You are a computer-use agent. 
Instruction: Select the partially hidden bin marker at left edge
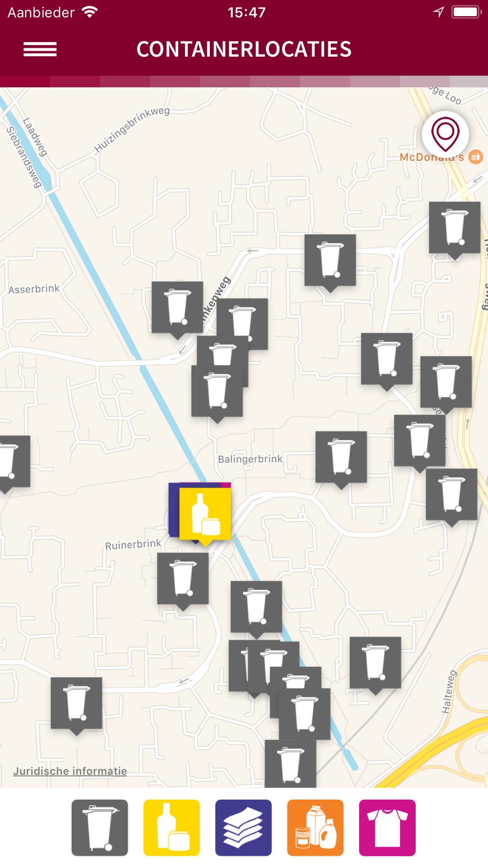pos(13,462)
